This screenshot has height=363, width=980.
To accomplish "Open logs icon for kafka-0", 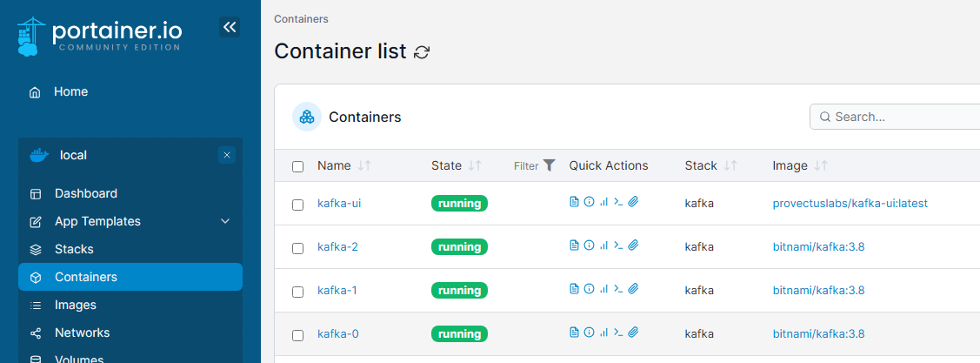I will point(574,332).
